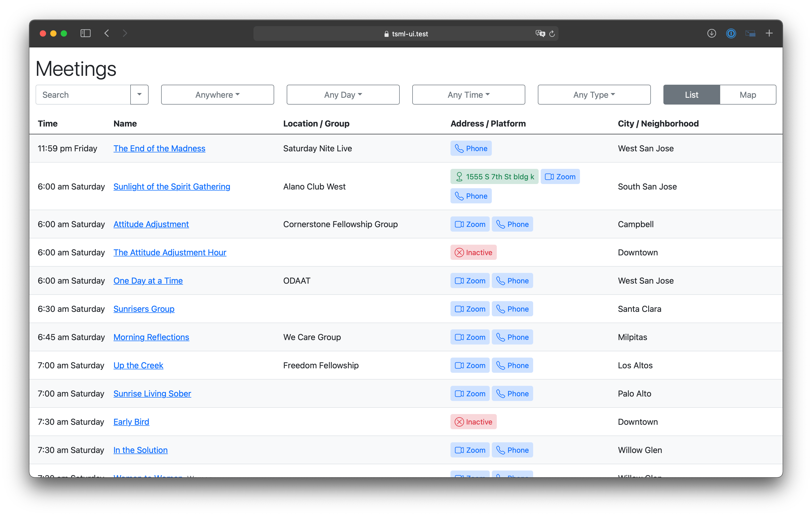Screen dimensions: 812x516
Task: Open Zoom link for Attitude Adjustment meeting
Action: click(x=470, y=224)
